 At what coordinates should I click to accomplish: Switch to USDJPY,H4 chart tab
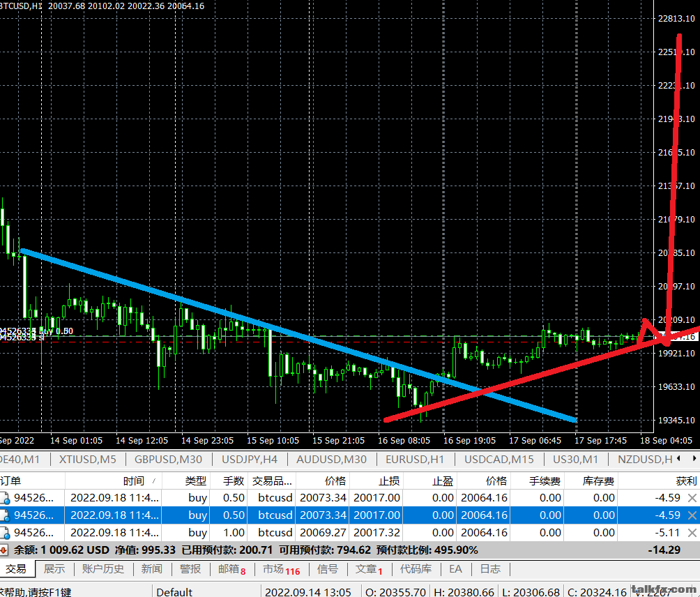tap(250, 459)
